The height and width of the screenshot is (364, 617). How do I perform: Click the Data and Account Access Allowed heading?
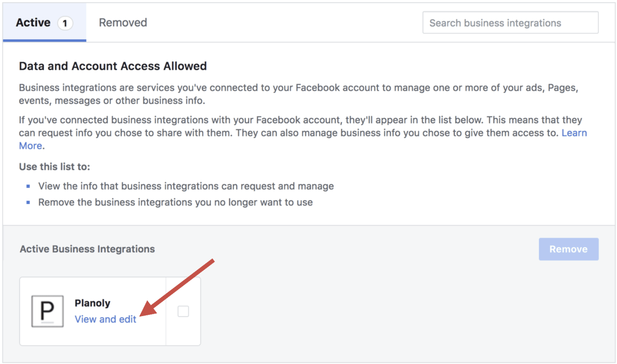pyautogui.click(x=113, y=66)
